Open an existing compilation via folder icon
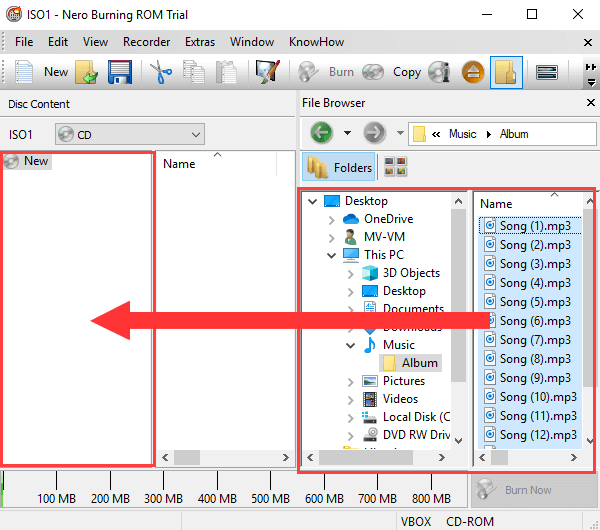The image size is (600, 530). point(86,72)
